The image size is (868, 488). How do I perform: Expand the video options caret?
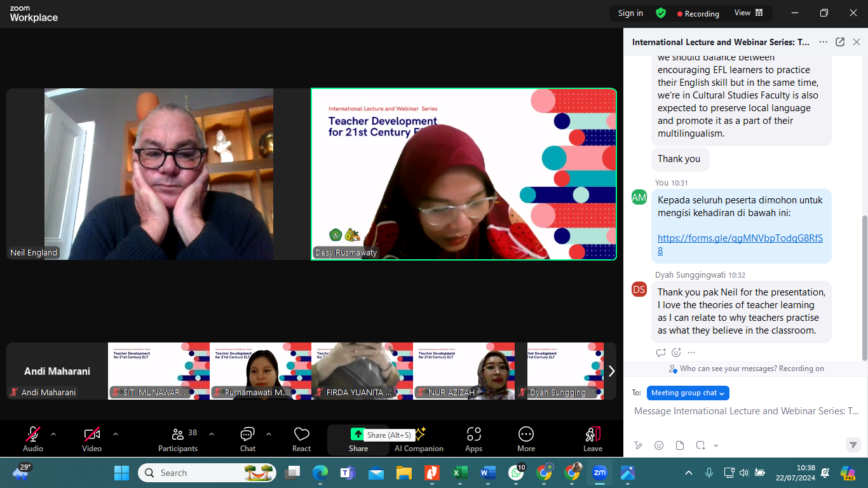tap(116, 434)
